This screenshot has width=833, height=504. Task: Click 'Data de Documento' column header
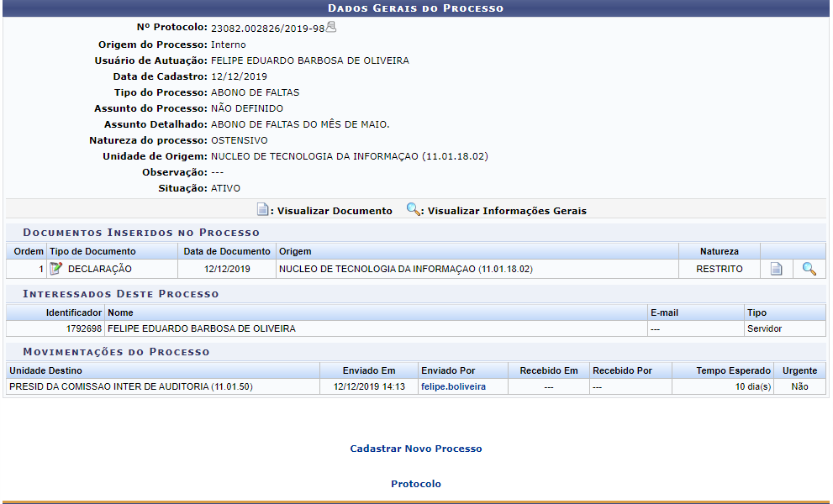[227, 251]
